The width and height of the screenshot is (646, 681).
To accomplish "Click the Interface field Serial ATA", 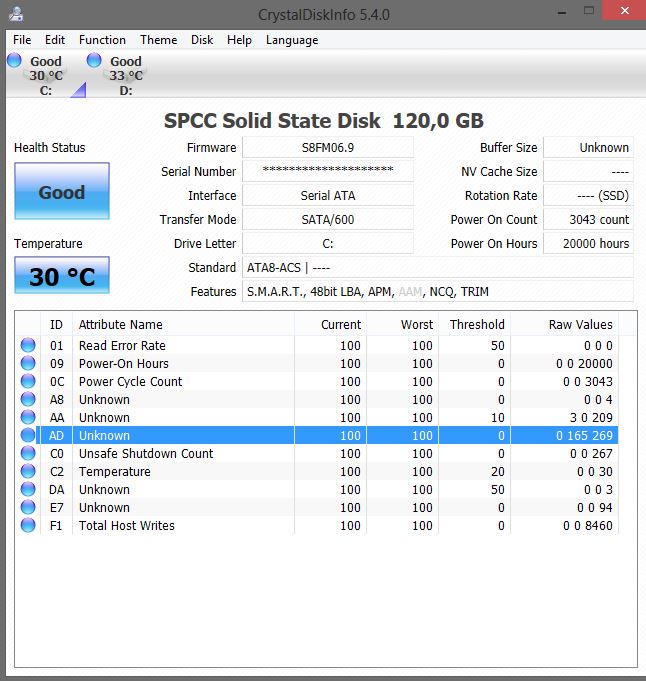I will (328, 195).
